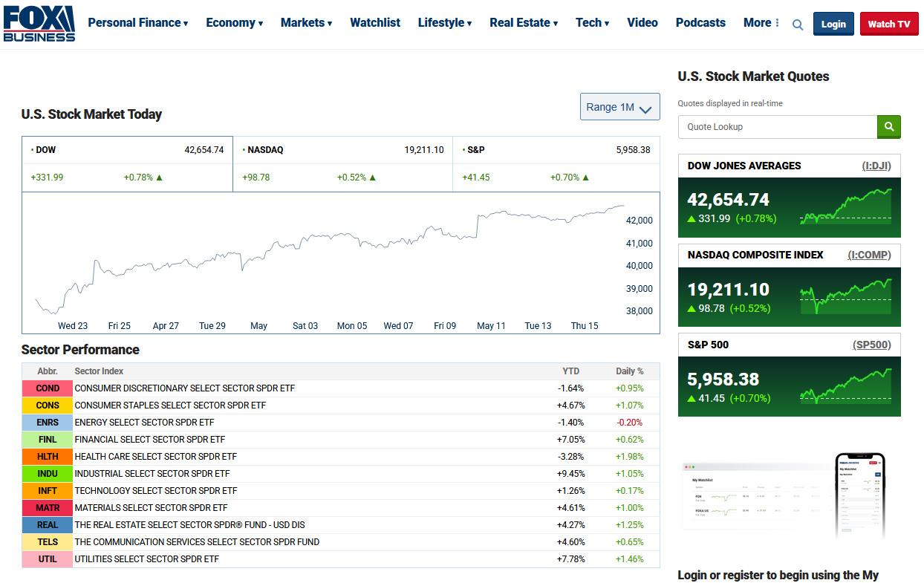The image size is (924, 583).
Task: Click the UTIL pink sector badge
Action: (x=48, y=559)
